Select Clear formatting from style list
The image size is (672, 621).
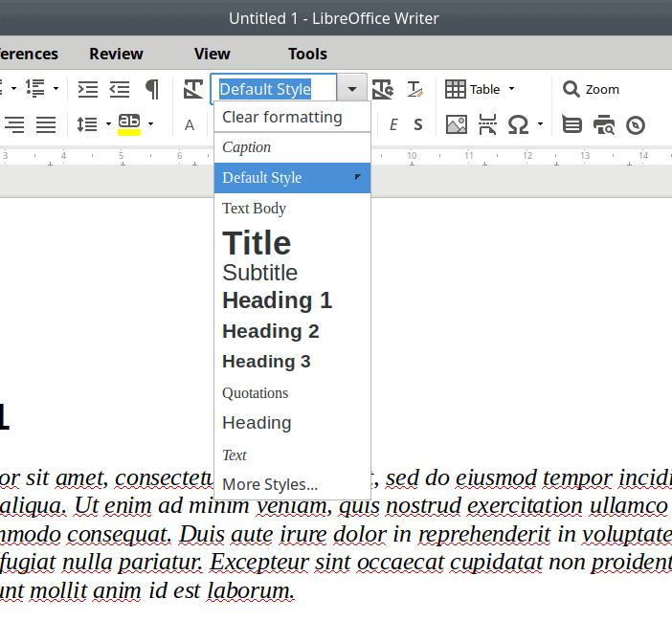pos(292,117)
